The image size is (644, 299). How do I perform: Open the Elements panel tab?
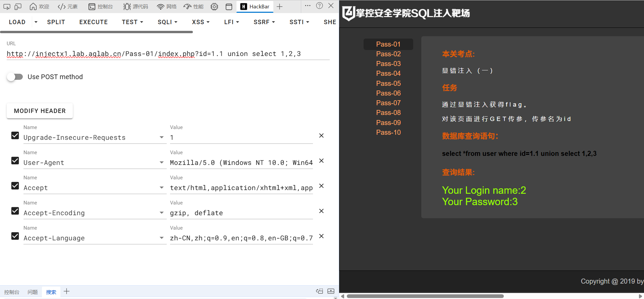coord(68,6)
